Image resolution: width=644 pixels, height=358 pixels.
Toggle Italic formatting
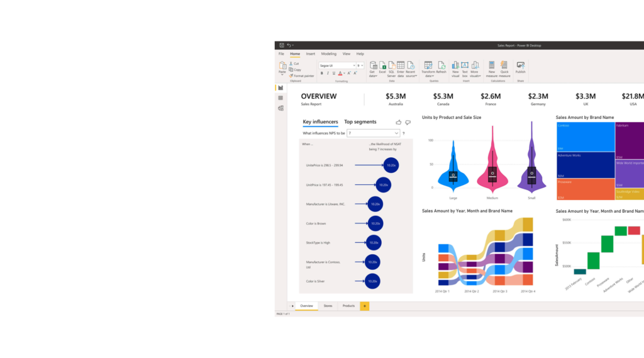328,73
